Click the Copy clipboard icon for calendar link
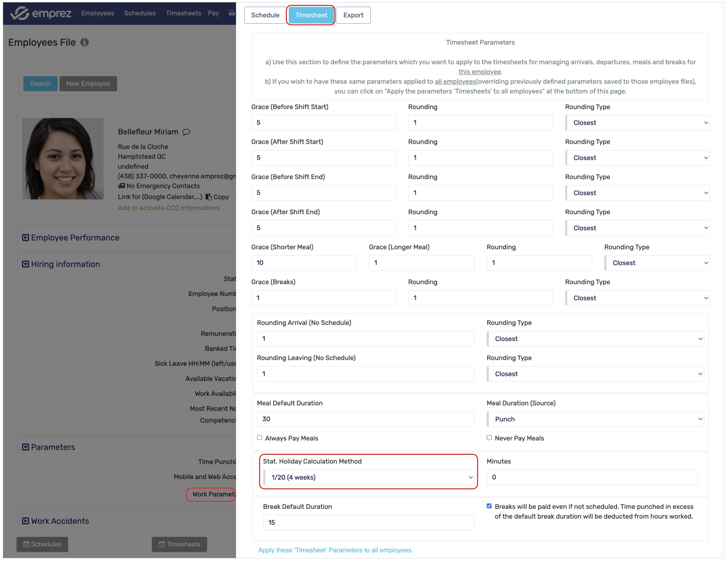Screen dimensions: 728x561 pos(209,197)
